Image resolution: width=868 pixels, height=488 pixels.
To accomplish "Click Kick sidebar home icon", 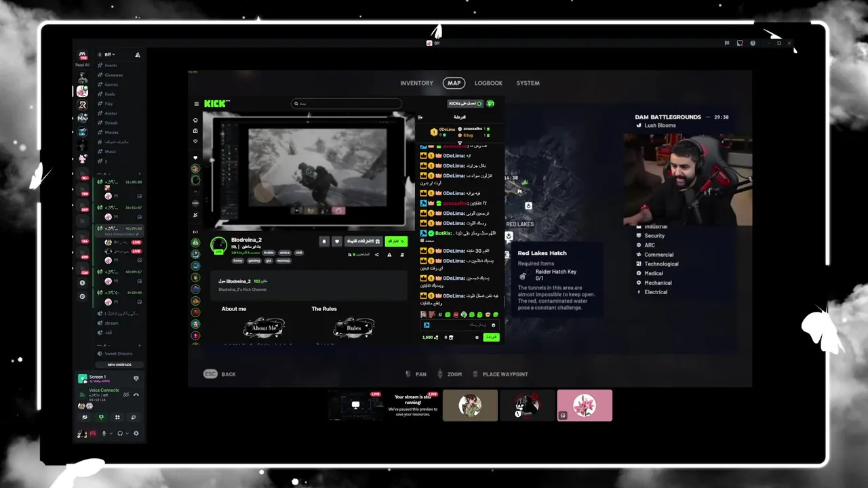I will coord(195,120).
